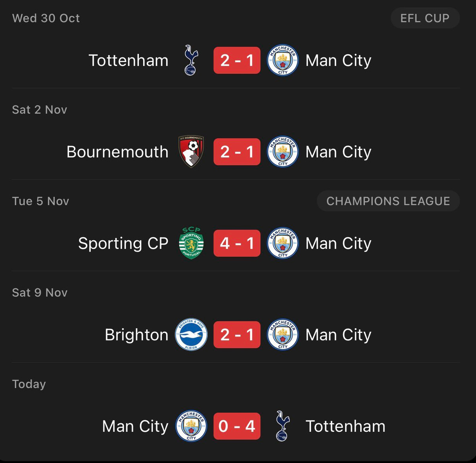Select the Bournemouth 2 - 1 score box
Screen dimensions: 476x463
[x=237, y=152]
